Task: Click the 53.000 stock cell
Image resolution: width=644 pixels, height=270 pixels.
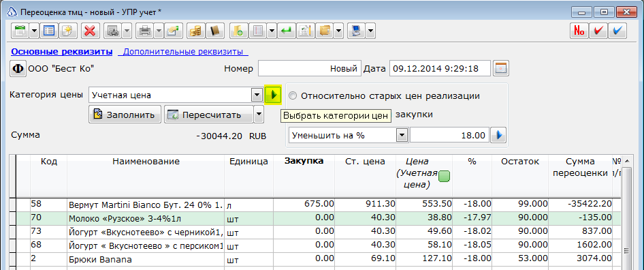Action: [x=520, y=259]
